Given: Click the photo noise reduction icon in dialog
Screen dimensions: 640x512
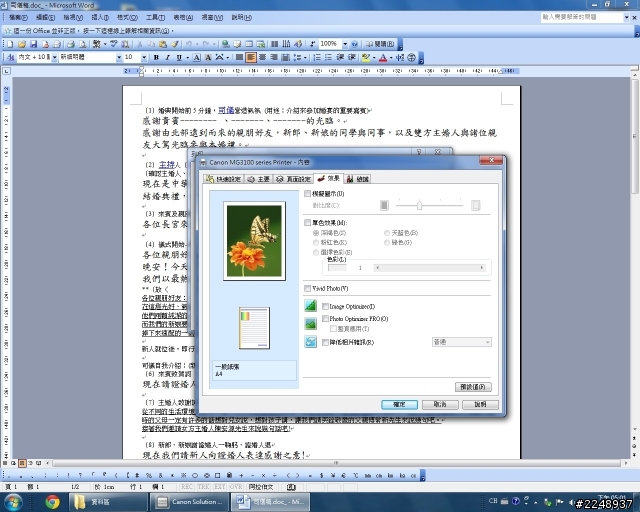Looking at the screenshot, I should (311, 342).
